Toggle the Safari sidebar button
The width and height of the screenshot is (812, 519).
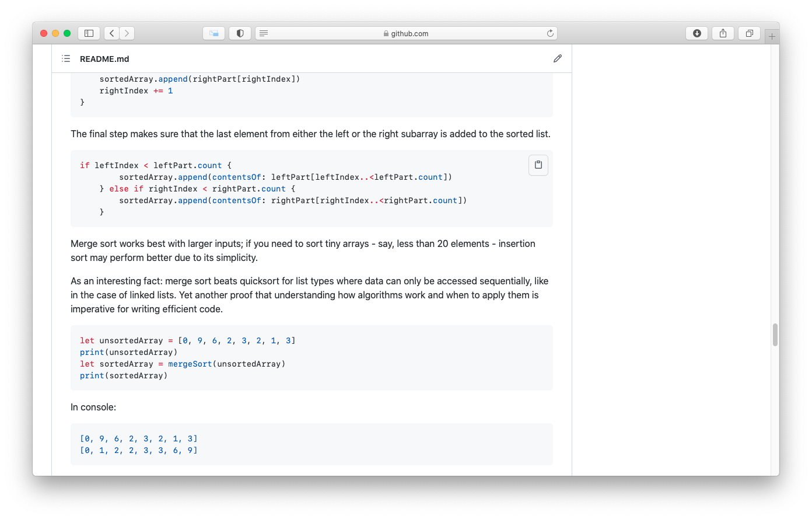pyautogui.click(x=89, y=33)
